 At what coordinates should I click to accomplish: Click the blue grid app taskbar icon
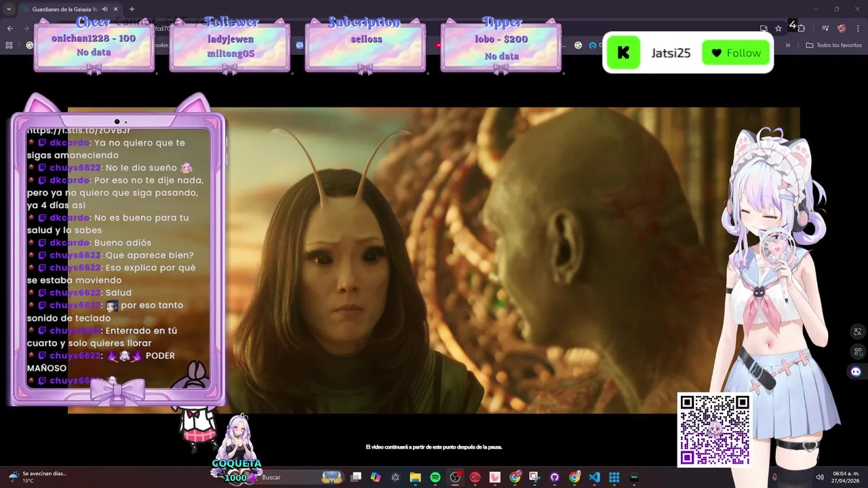614,477
